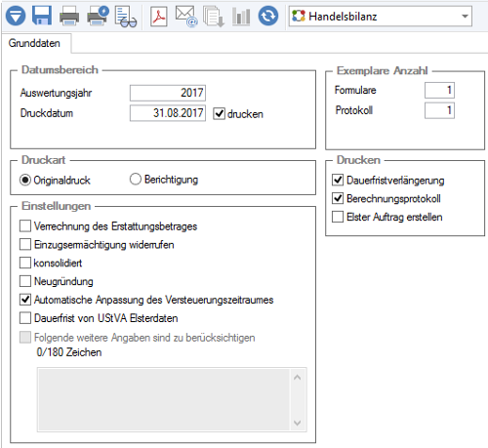The width and height of the screenshot is (488, 448).
Task: Click the Druckdatum field 31.08.2017
Action: [168, 113]
